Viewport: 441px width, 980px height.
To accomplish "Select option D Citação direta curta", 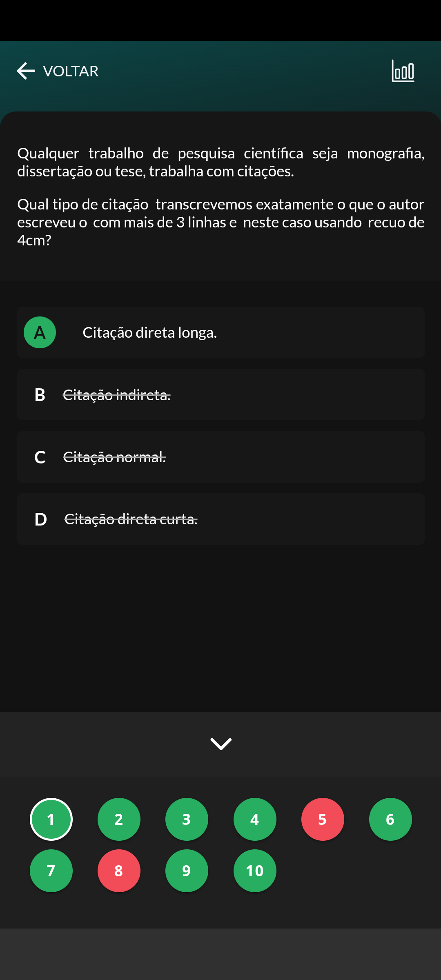I will (x=220, y=519).
